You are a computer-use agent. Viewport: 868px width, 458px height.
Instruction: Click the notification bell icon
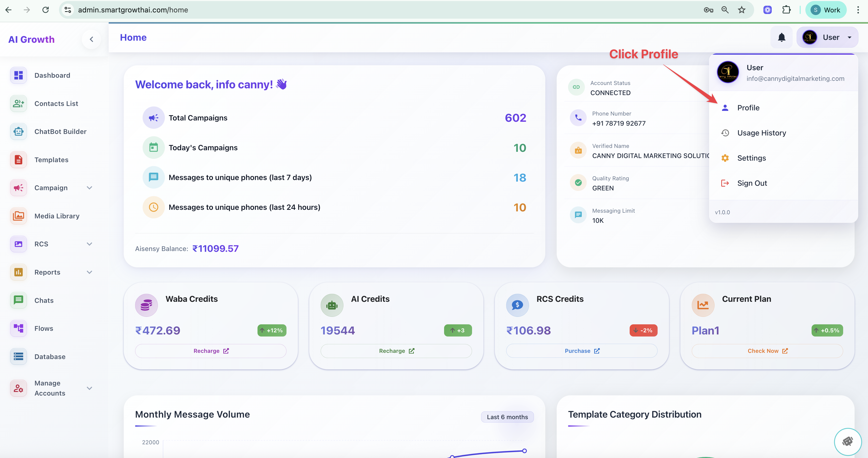pos(781,38)
